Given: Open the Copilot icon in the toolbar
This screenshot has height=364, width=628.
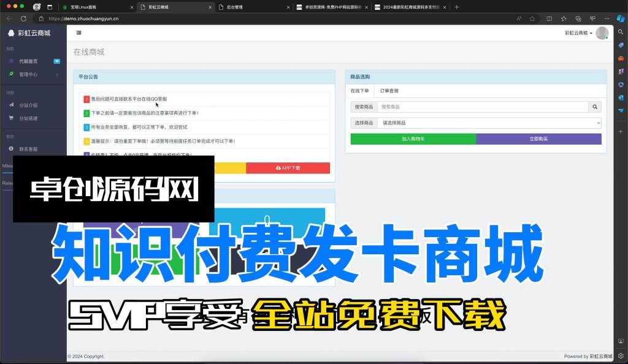Looking at the screenshot, I should [x=621, y=18].
